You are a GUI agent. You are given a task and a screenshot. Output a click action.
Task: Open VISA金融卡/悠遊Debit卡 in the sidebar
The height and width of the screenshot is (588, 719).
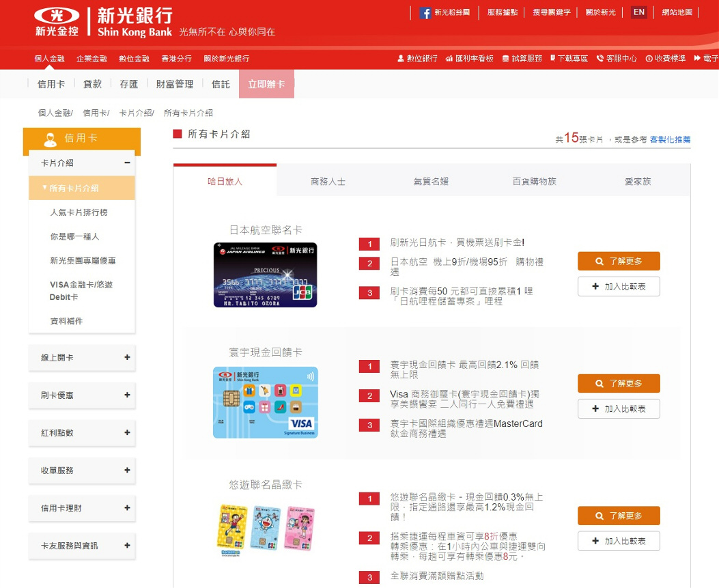tap(81, 291)
